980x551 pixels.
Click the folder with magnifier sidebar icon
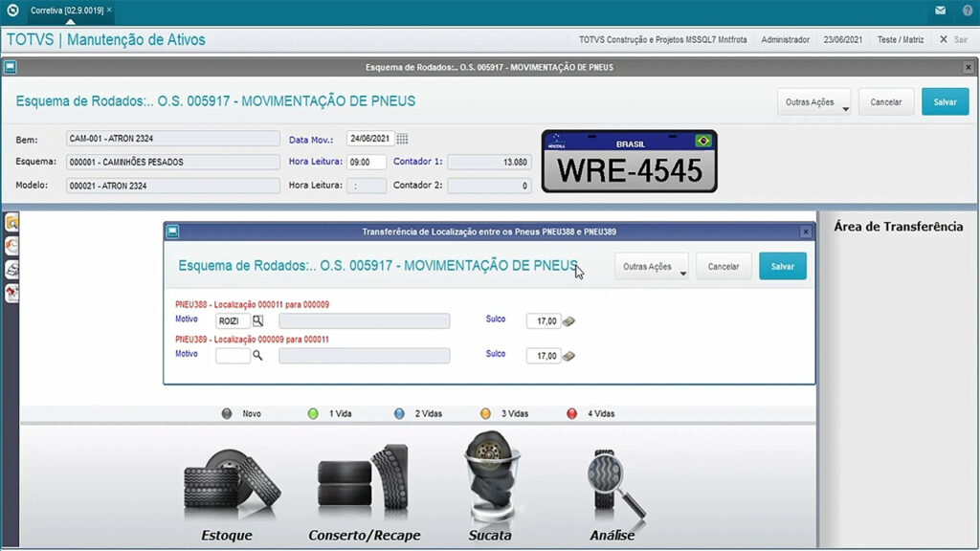(11, 222)
